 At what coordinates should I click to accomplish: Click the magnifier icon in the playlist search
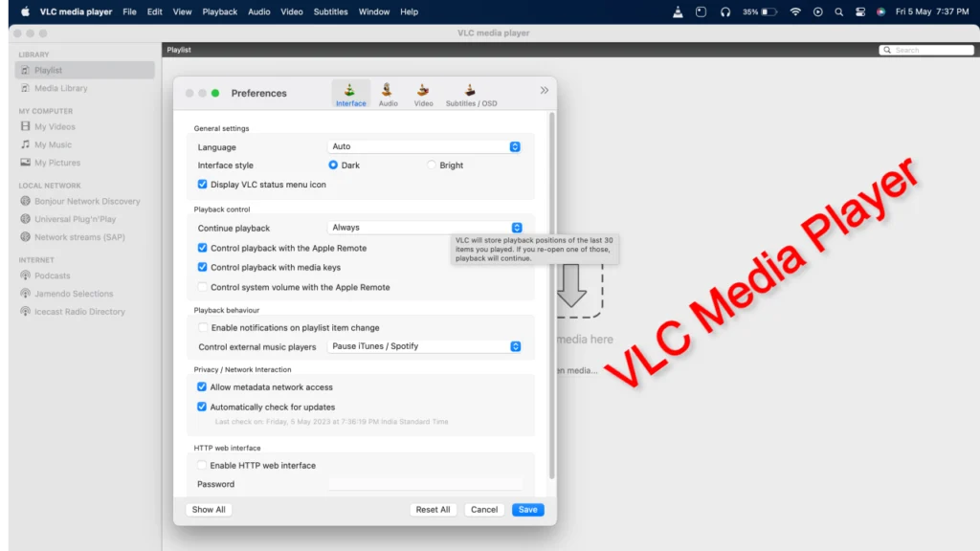[887, 50]
